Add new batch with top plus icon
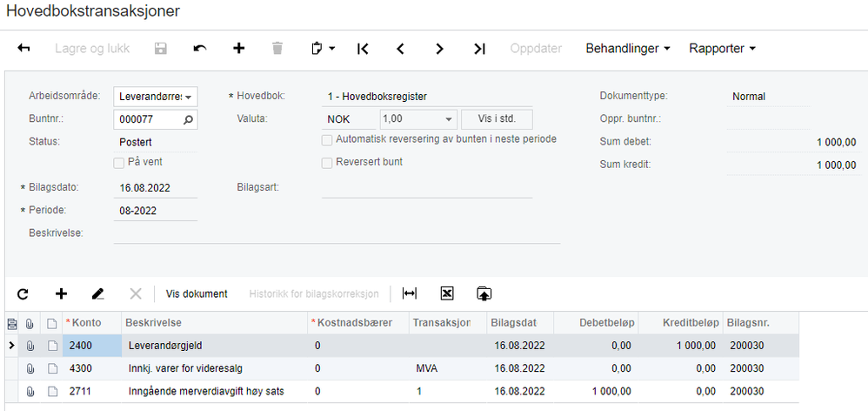The image size is (868, 411). tap(238, 48)
